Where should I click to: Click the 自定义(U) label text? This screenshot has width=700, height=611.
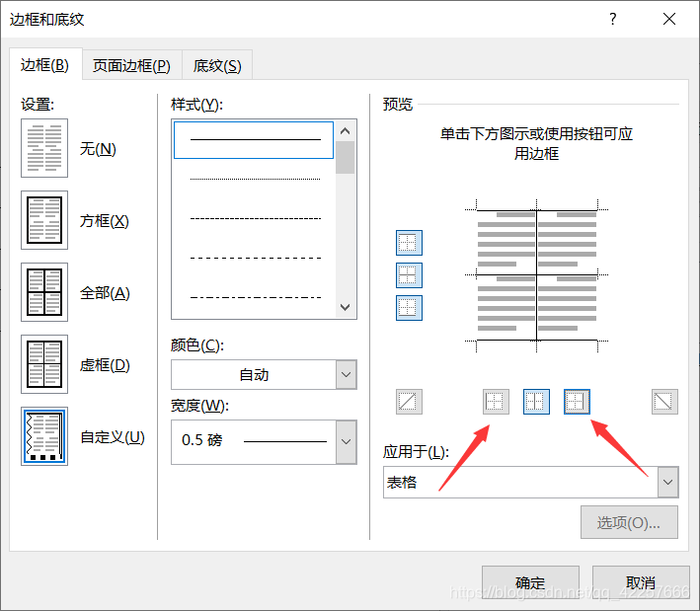click(113, 437)
